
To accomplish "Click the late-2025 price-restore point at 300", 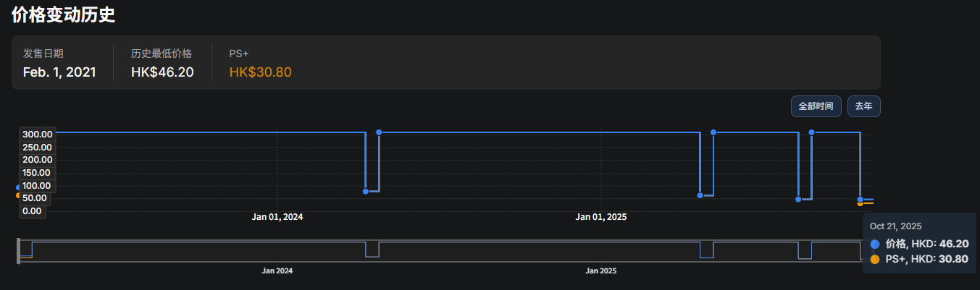I will (811, 132).
